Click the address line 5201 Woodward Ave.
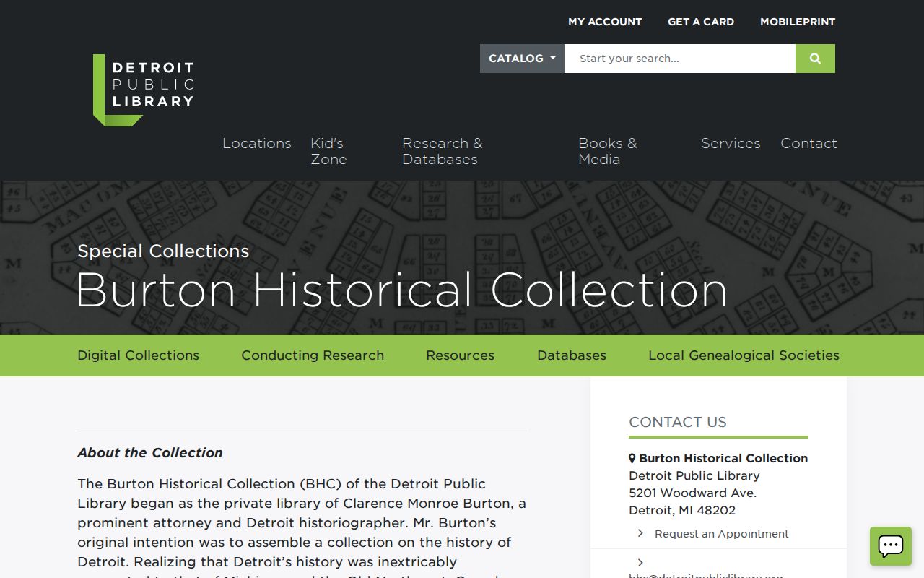 (693, 493)
